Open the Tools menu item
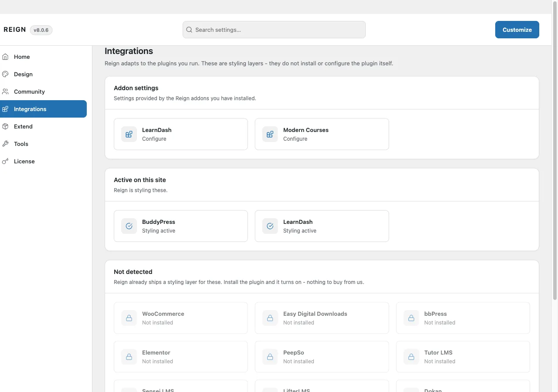 (x=43, y=144)
